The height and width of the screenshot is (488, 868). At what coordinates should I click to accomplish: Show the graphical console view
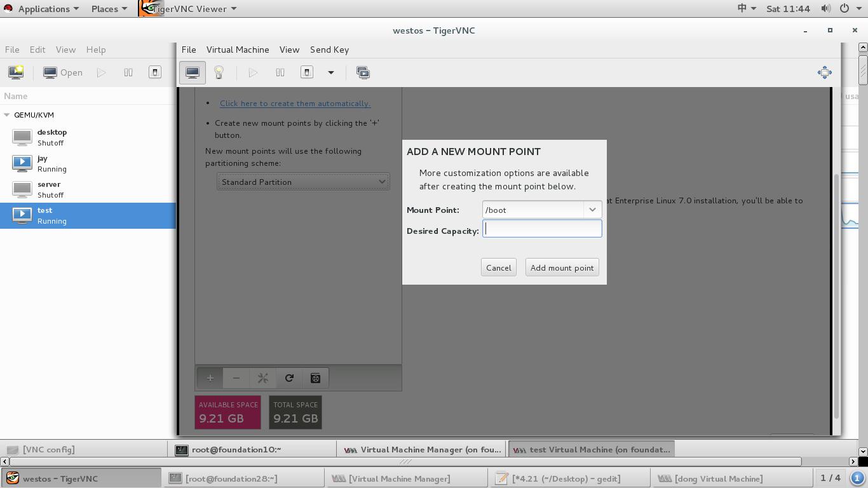[192, 72]
